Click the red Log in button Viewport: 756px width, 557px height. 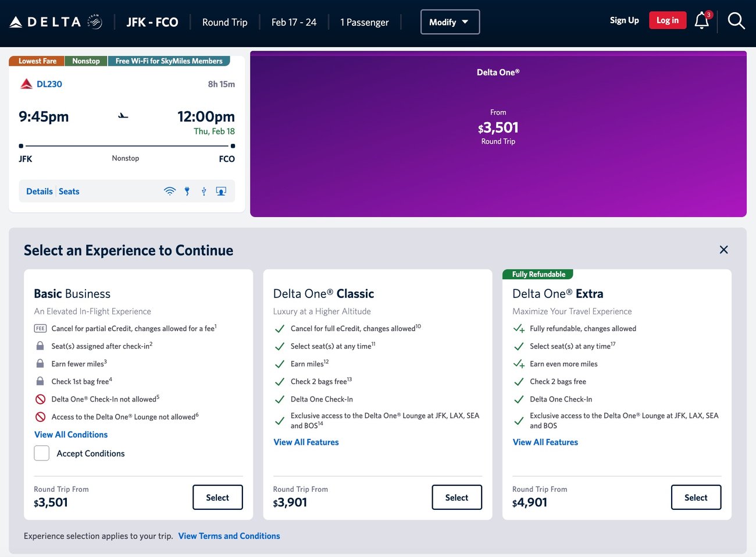pyautogui.click(x=668, y=20)
